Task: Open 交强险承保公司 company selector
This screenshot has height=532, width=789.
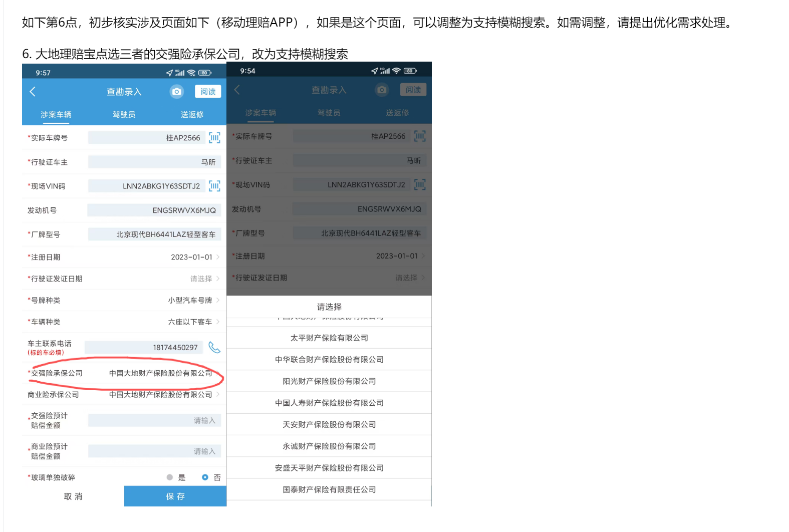Action: click(161, 373)
